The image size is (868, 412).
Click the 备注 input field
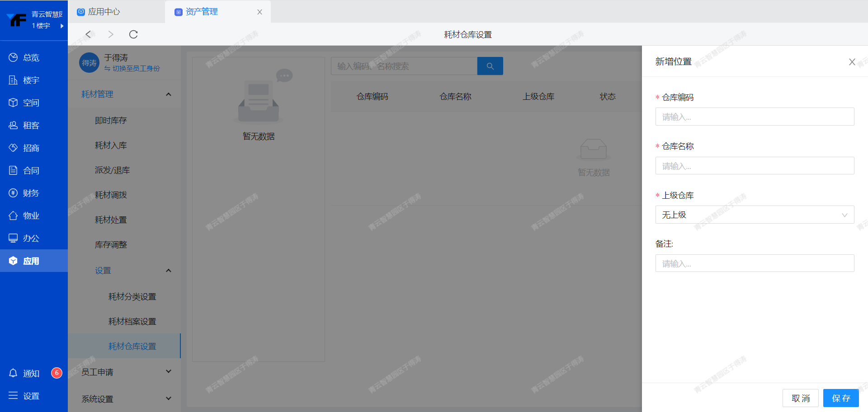[x=754, y=263]
